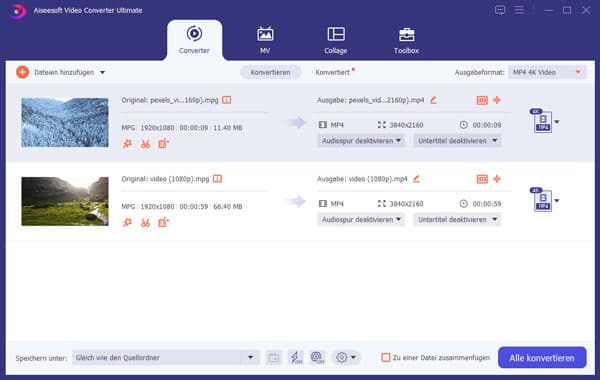This screenshot has height=380, width=600.
Task: Click the scissors cut icon for pexels video
Action: pos(145,144)
